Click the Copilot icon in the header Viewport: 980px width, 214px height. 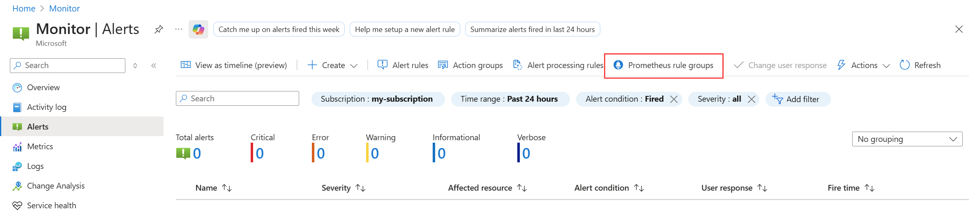coord(198,30)
